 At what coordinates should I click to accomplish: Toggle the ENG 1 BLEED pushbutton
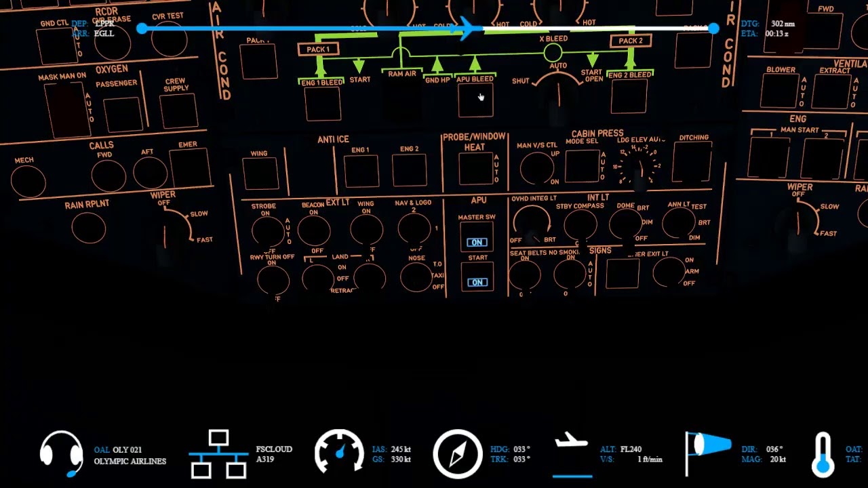point(323,103)
